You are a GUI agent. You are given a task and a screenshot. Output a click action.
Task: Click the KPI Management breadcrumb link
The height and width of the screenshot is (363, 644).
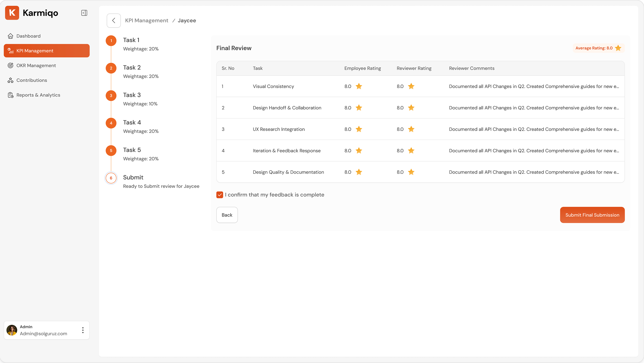[146, 20]
